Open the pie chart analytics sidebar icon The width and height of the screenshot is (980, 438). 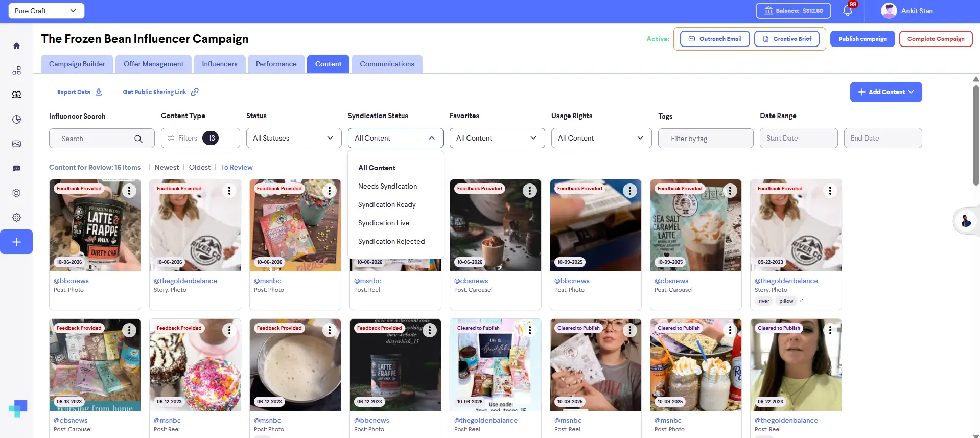pyautogui.click(x=16, y=119)
